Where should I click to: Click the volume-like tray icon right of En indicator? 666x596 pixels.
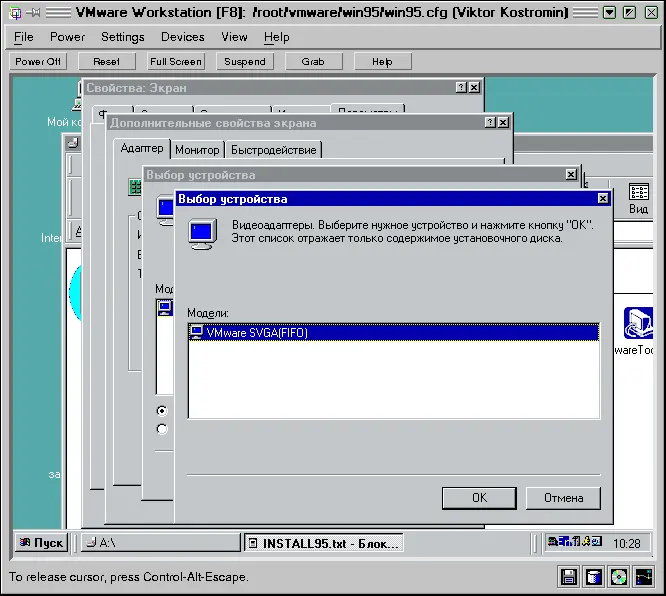pyautogui.click(x=576, y=541)
